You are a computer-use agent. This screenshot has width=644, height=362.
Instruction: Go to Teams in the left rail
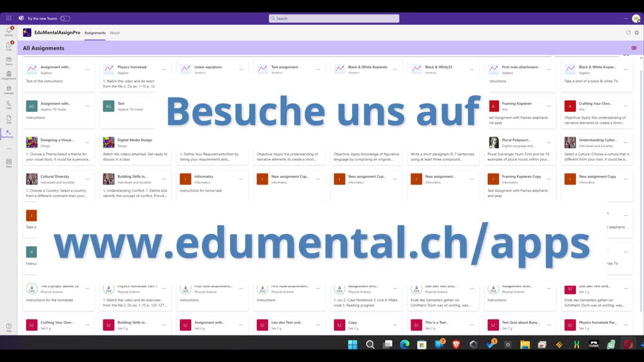coord(9,60)
